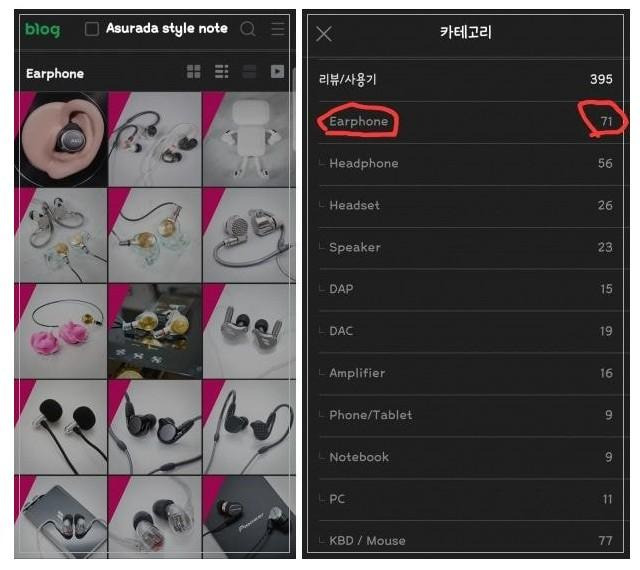Screen dimensions: 640x570
Task: Toggle checkbox beside Asurada style note
Action: 92,29
